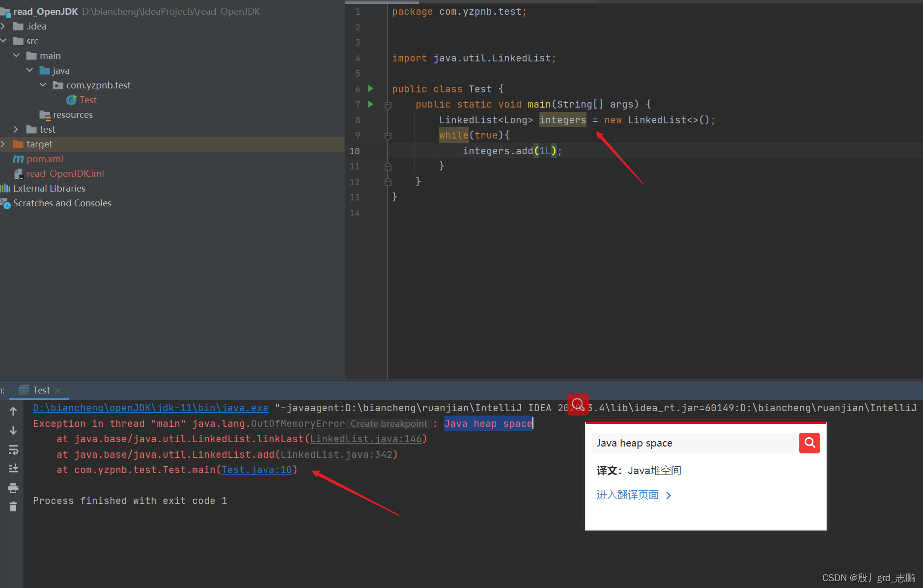Screen dimensions: 923x588
Task: Click the run gutter icon beside class Test
Action: click(371, 88)
